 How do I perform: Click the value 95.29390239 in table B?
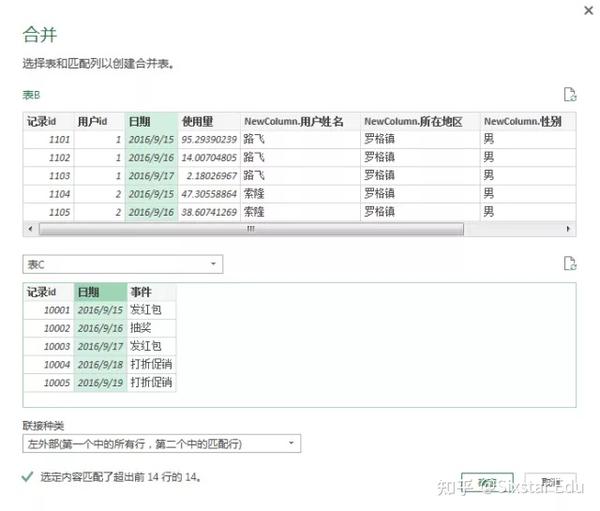click(209, 140)
